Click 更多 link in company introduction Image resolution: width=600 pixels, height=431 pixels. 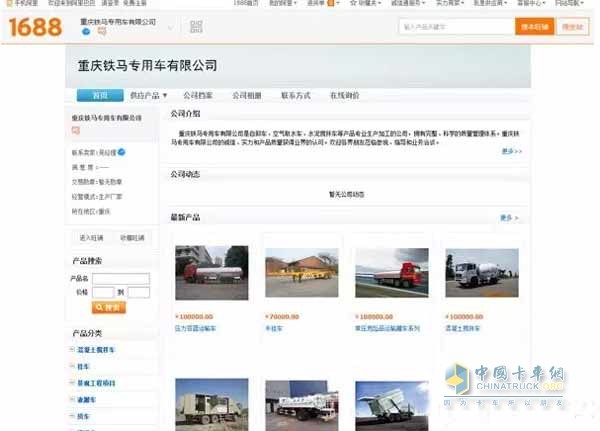point(512,151)
